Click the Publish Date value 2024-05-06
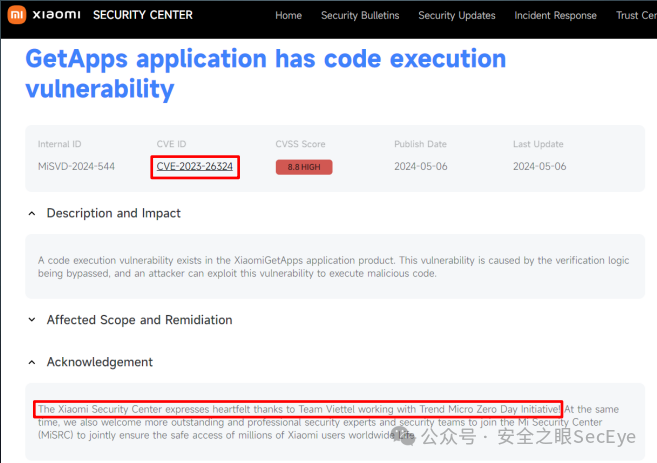Viewport: 657px width, 463px height. tap(421, 166)
